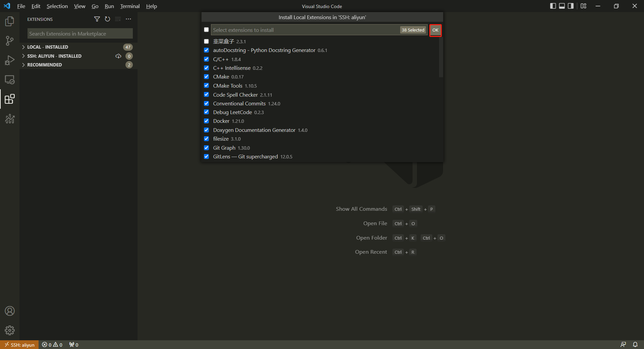Click the refresh extensions icon
Image resolution: width=644 pixels, height=349 pixels.
point(107,19)
